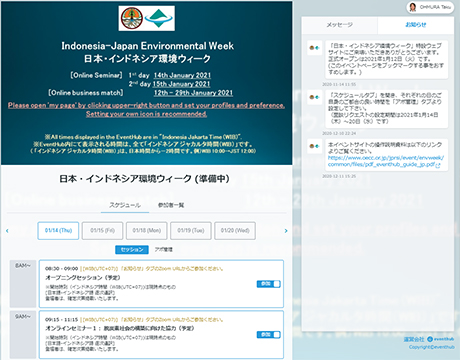Switch to the メッセージ tab
The height and width of the screenshot is (360, 460).
coord(339,25)
